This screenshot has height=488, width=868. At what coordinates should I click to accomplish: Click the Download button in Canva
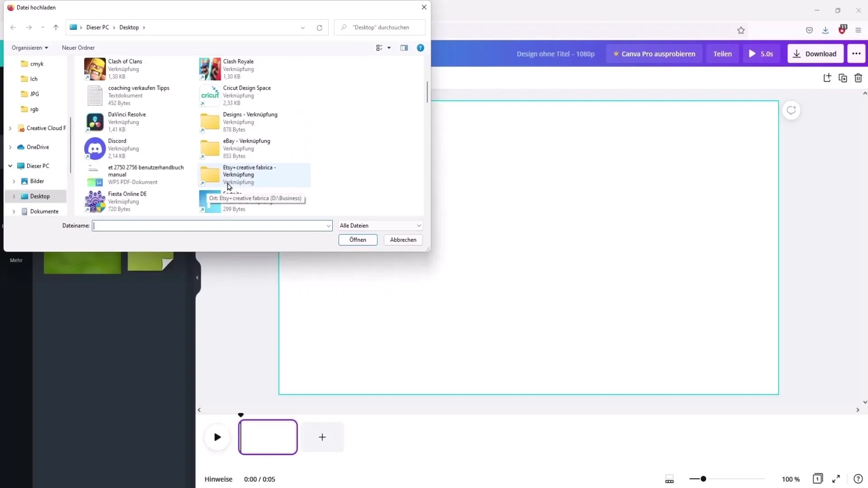(815, 54)
